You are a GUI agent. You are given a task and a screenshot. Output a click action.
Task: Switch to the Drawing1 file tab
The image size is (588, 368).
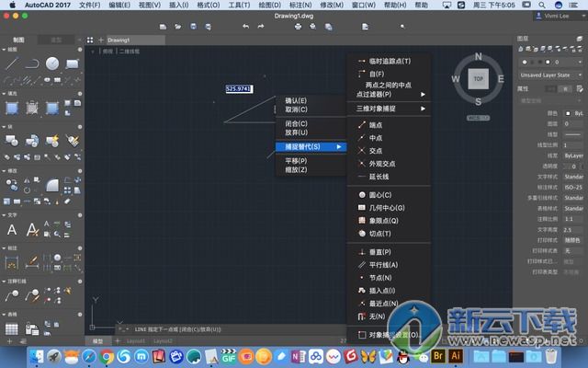135,40
